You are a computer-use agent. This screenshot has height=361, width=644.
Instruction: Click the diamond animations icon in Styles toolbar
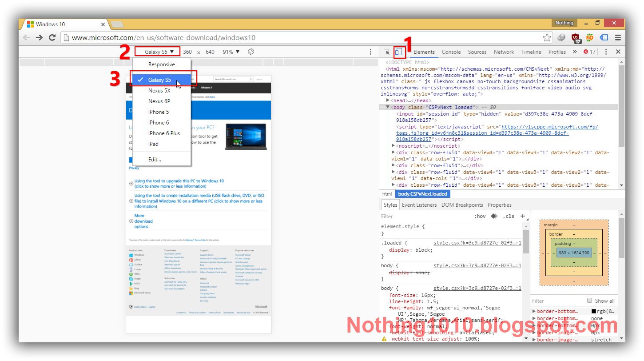click(x=494, y=217)
